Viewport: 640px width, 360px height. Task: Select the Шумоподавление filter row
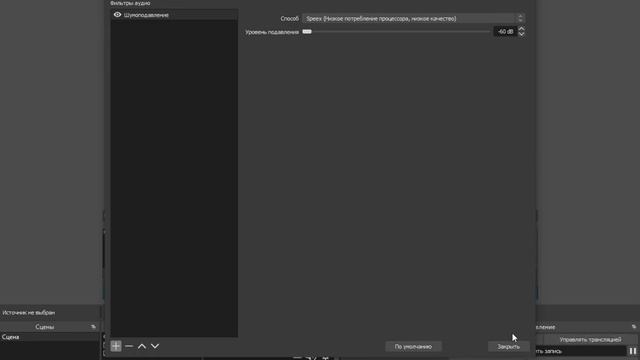point(174,15)
